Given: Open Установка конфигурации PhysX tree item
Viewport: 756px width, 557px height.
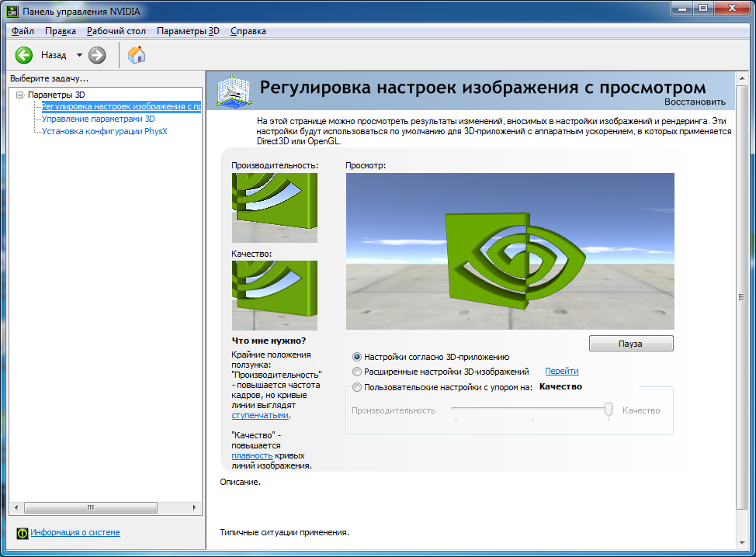Looking at the screenshot, I should point(104,131).
